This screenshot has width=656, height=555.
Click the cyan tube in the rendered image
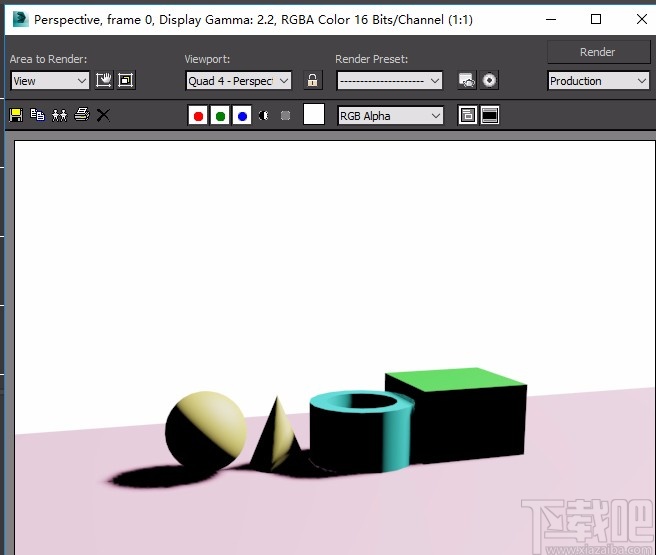coord(361,432)
